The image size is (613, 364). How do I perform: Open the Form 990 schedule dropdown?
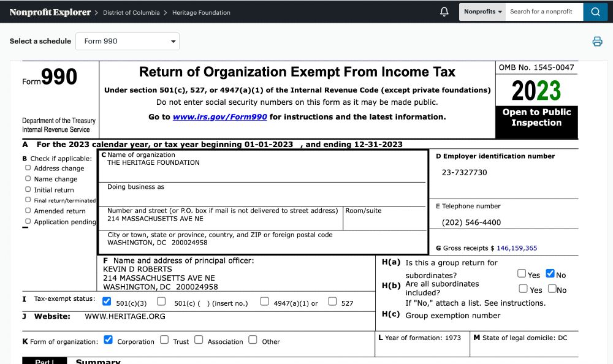click(128, 41)
